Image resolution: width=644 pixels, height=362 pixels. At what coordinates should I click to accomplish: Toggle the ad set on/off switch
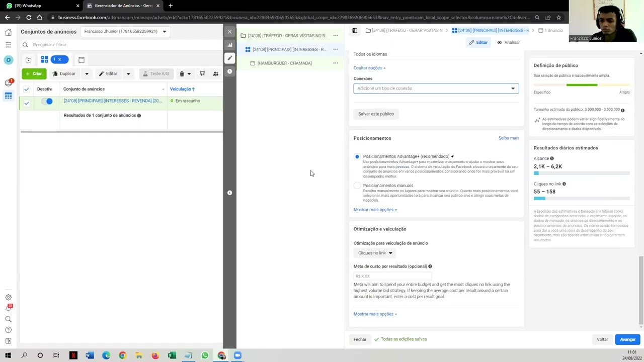coord(47,101)
